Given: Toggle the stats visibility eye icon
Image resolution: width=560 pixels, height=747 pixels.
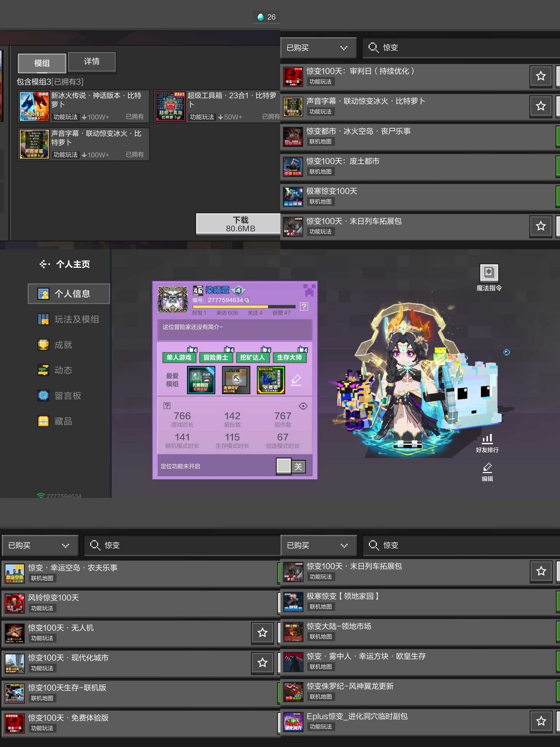Looking at the screenshot, I should pos(303,406).
